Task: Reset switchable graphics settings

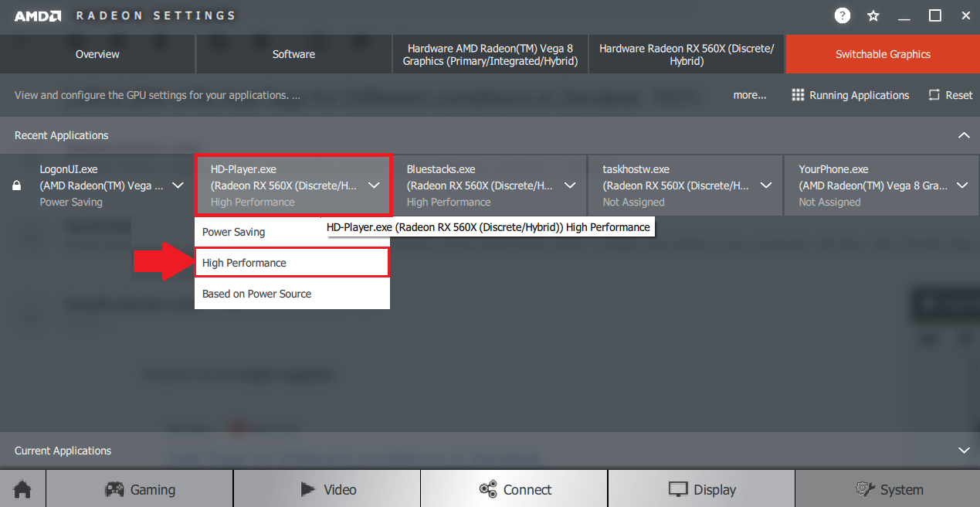Action: tap(951, 95)
